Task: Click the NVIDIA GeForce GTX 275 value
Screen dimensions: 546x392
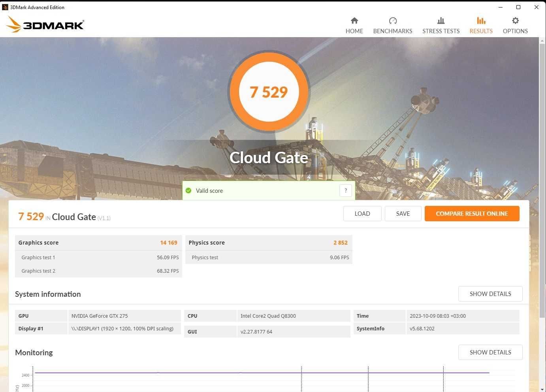Action: coord(100,316)
